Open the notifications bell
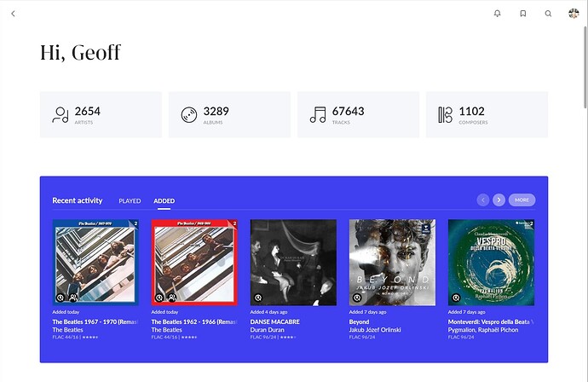Viewport: 588px width, 382px height. (498, 14)
